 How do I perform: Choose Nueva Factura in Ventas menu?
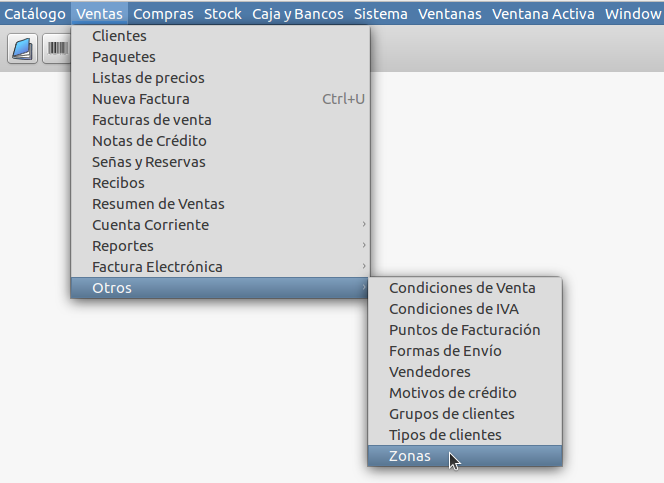click(220, 99)
